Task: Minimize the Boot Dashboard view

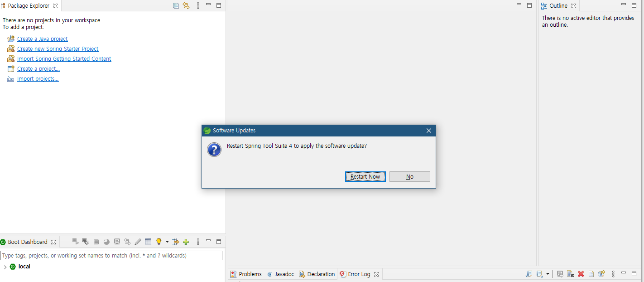Action: (208, 241)
